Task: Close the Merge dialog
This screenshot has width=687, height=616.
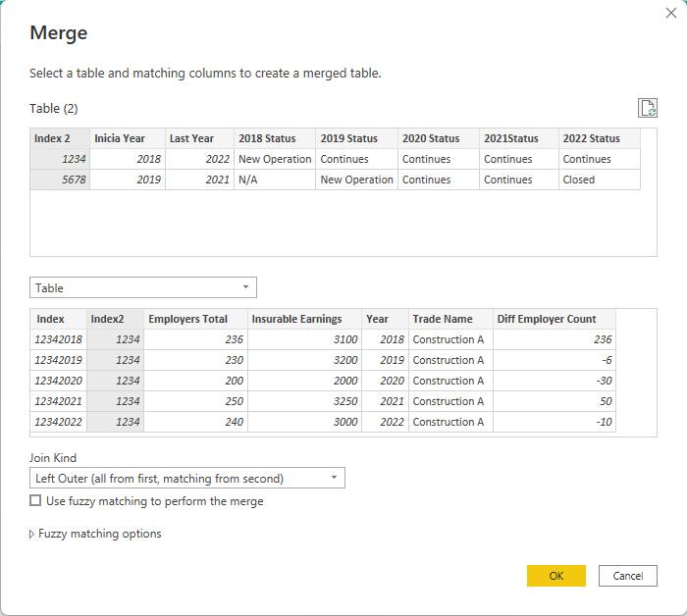Action: tap(670, 13)
